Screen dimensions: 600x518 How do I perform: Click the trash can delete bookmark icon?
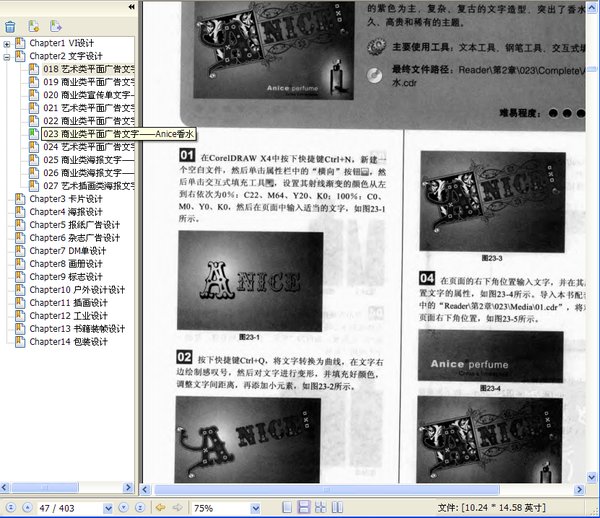pyautogui.click(x=10, y=26)
